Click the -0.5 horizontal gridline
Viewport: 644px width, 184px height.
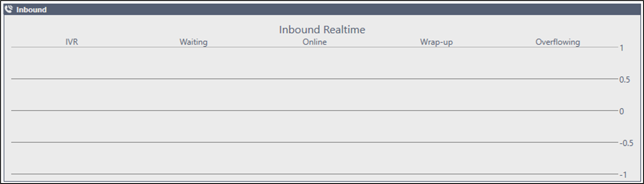[x=315, y=142]
